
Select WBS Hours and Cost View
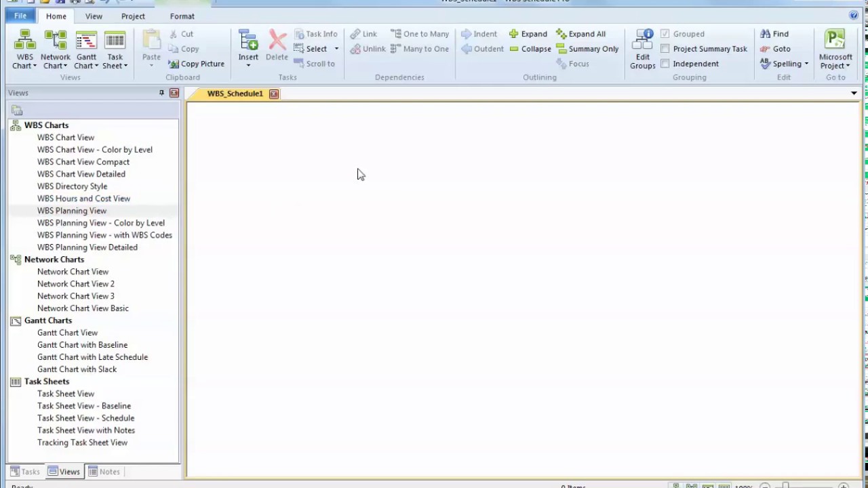click(83, 199)
